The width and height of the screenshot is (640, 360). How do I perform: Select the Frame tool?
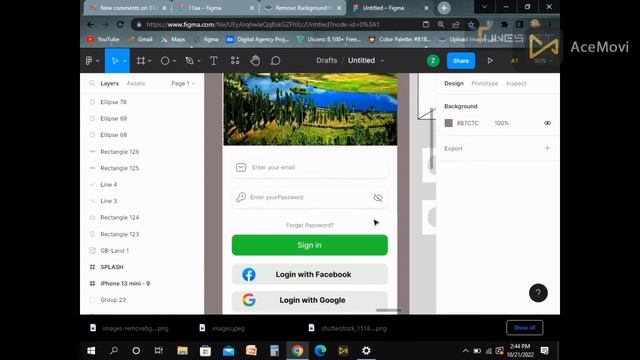141,61
